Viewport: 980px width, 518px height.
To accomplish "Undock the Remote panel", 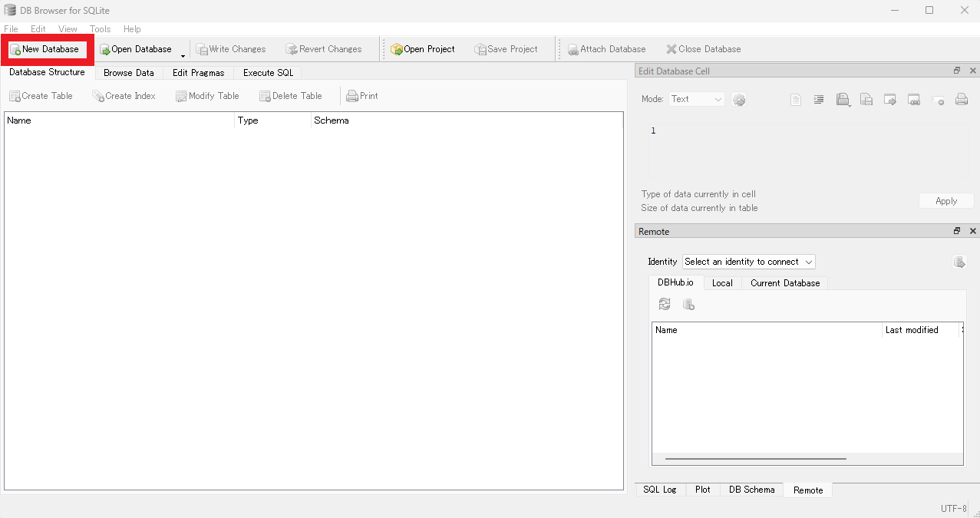I will (957, 231).
